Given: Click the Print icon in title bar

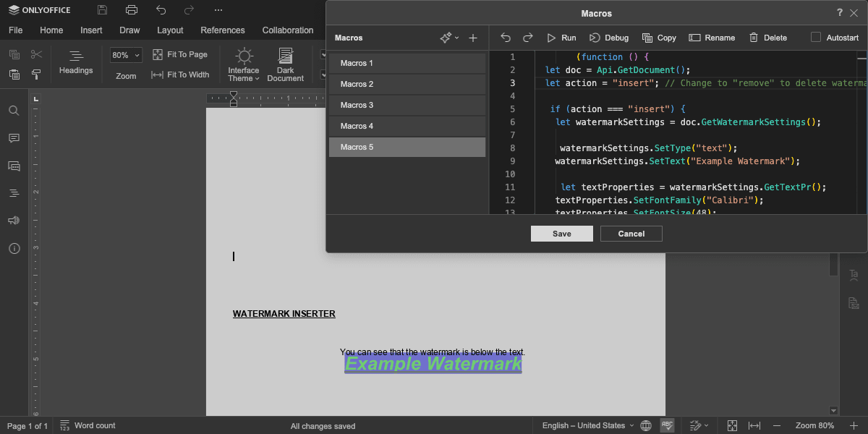Looking at the screenshot, I should (x=131, y=10).
